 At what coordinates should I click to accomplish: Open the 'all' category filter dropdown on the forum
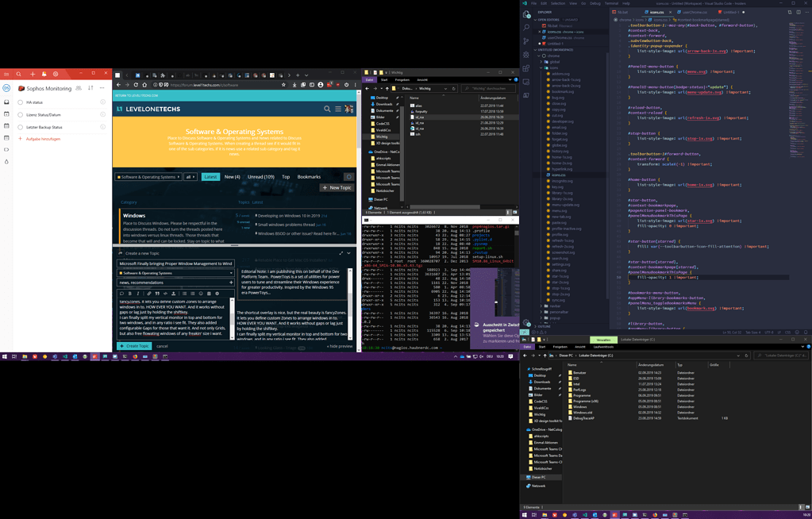(x=190, y=176)
